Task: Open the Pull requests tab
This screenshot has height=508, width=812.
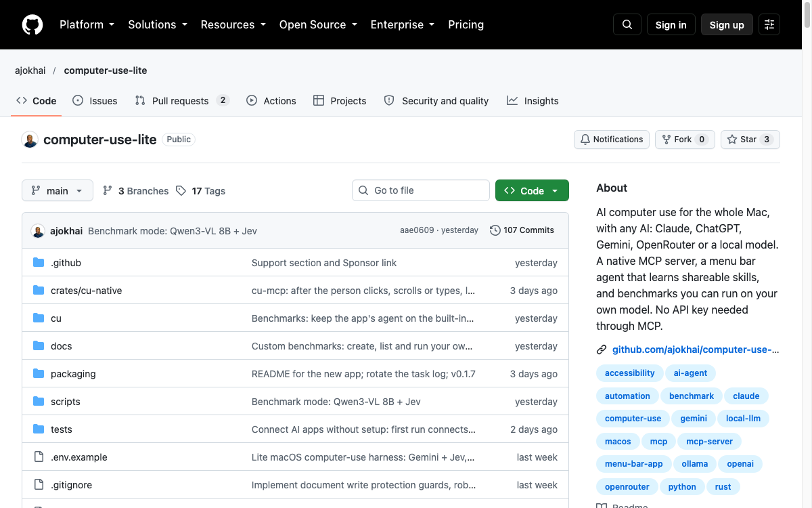Action: (182, 101)
